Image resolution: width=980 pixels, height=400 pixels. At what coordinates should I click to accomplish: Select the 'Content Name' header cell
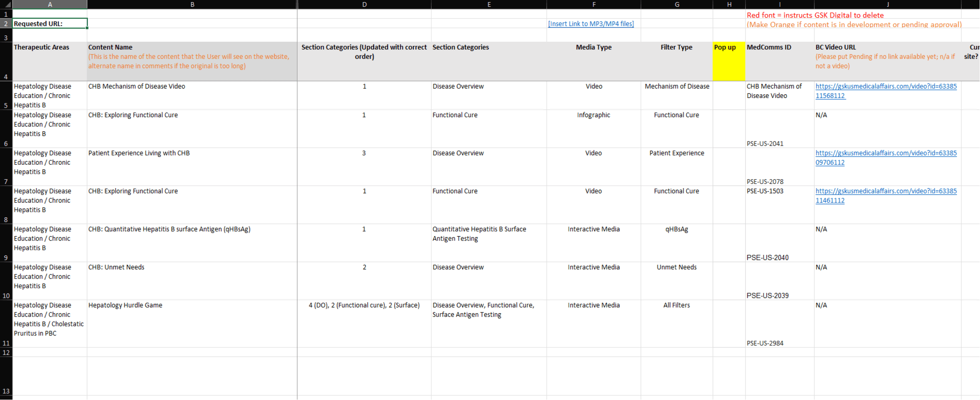(x=192, y=61)
